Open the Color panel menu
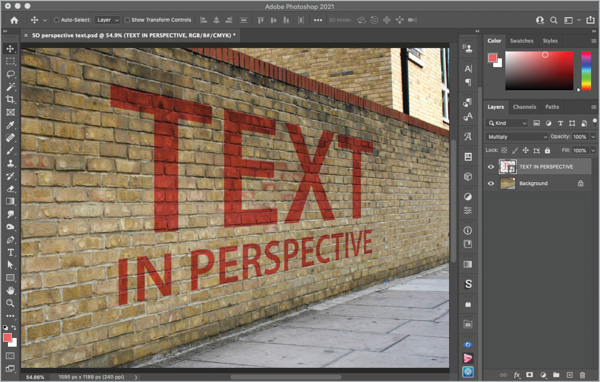 click(593, 41)
